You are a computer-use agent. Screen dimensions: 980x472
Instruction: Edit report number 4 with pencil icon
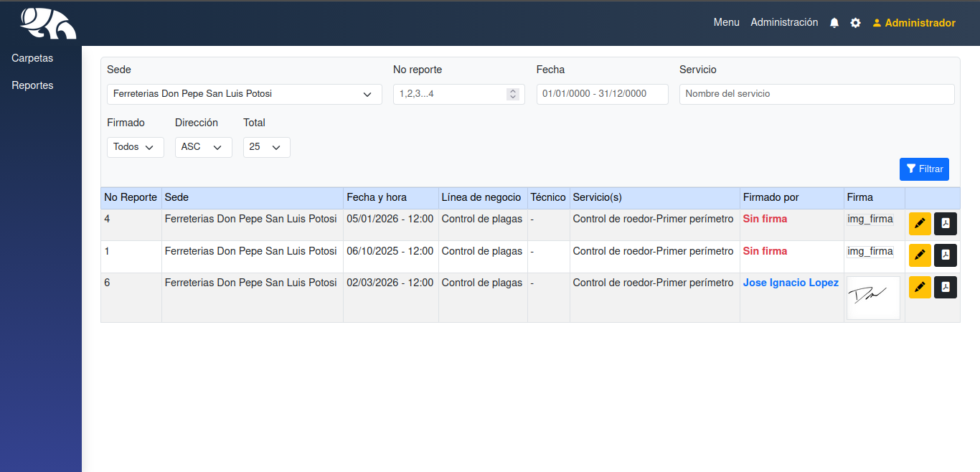click(x=920, y=224)
